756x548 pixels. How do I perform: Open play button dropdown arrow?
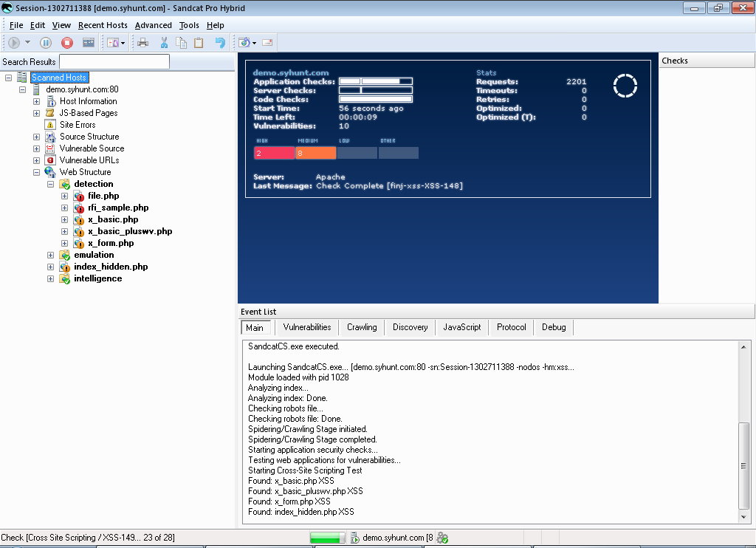point(27,42)
